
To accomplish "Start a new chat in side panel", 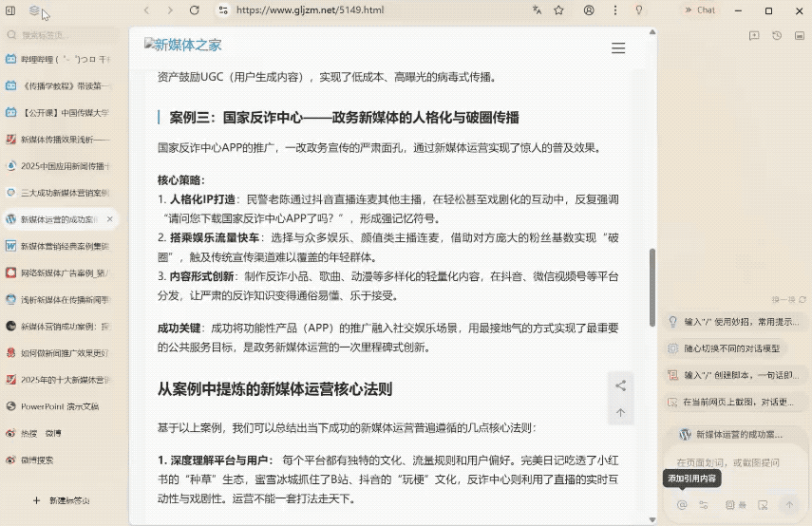I will pyautogui.click(x=754, y=36).
